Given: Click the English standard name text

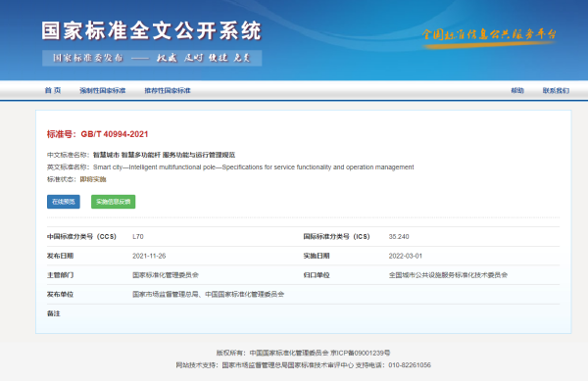Looking at the screenshot, I should pyautogui.click(x=253, y=167).
